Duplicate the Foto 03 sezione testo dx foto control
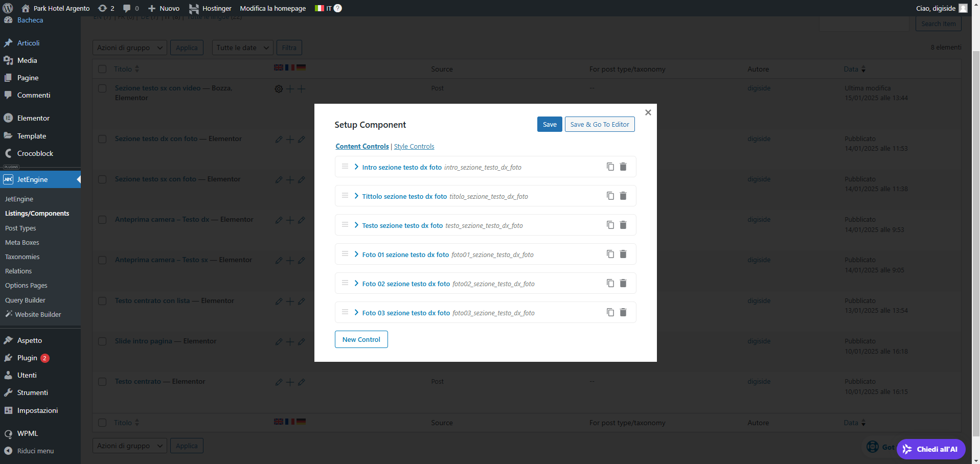This screenshot has width=980, height=464. 610,312
